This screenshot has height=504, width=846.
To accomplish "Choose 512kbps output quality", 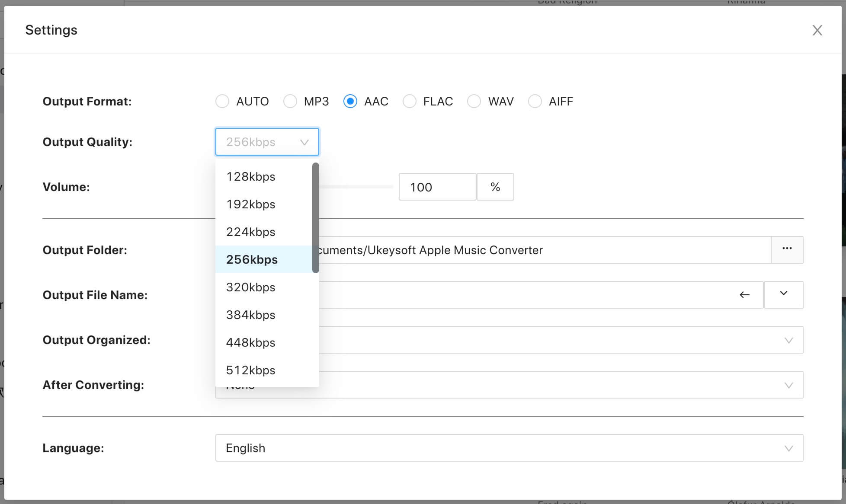I will 251,370.
